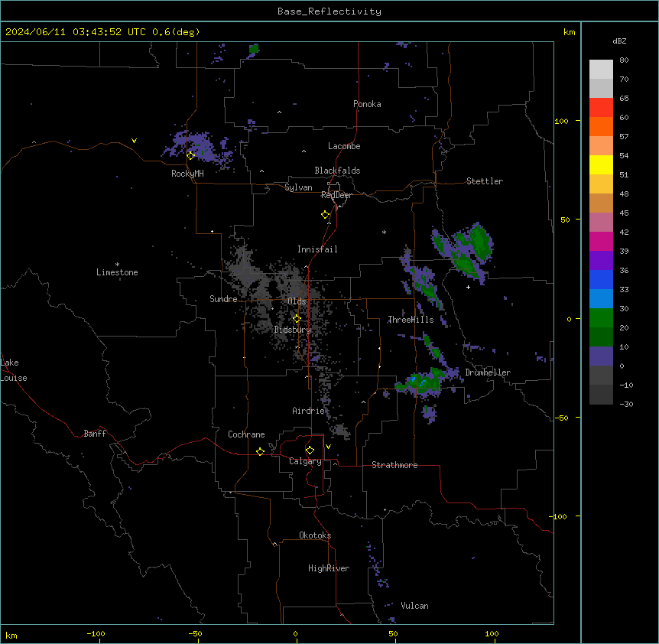Click the RockyMH label

point(187,174)
